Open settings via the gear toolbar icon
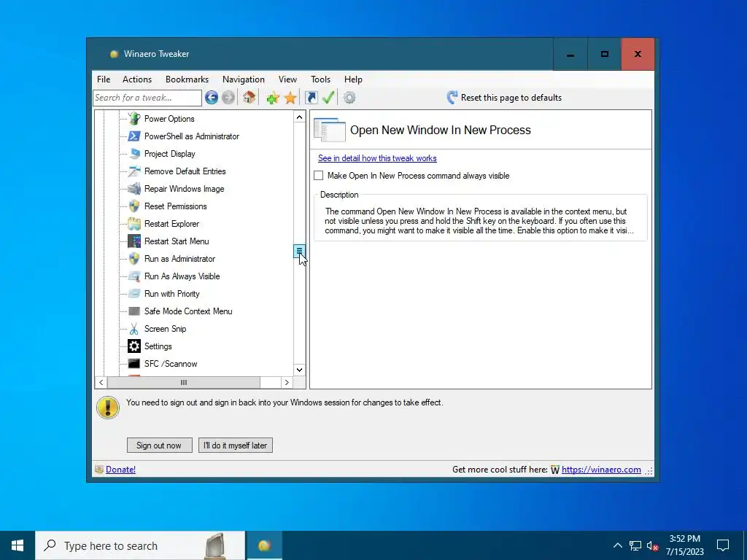The height and width of the screenshot is (560, 747). pyautogui.click(x=349, y=98)
